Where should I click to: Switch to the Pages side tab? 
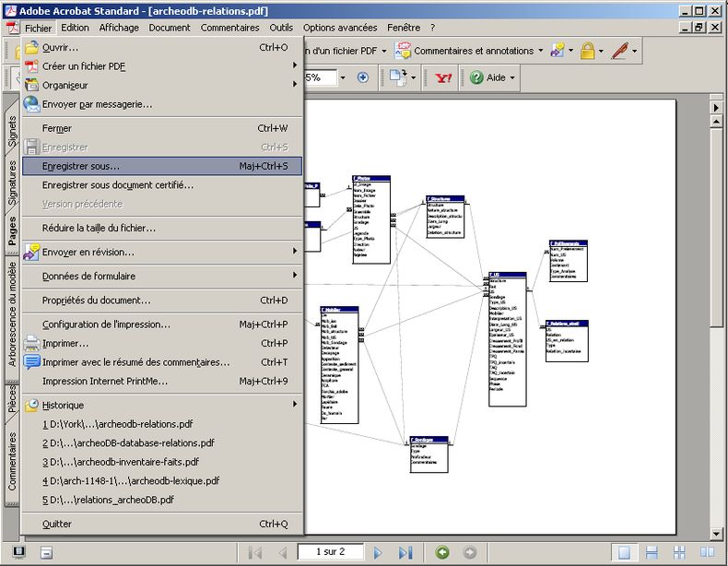pyautogui.click(x=12, y=230)
